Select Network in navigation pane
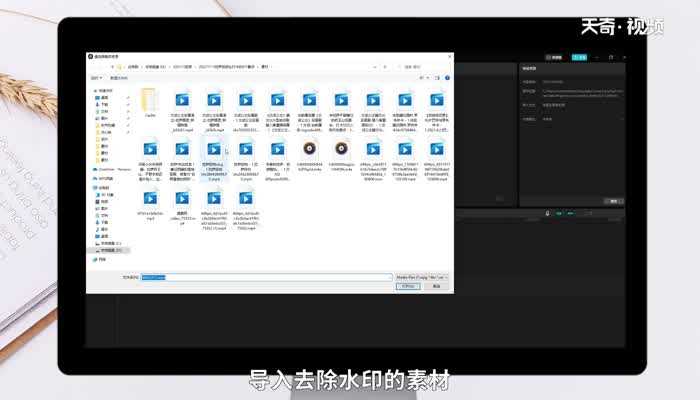The height and width of the screenshot is (400, 700). [x=100, y=259]
